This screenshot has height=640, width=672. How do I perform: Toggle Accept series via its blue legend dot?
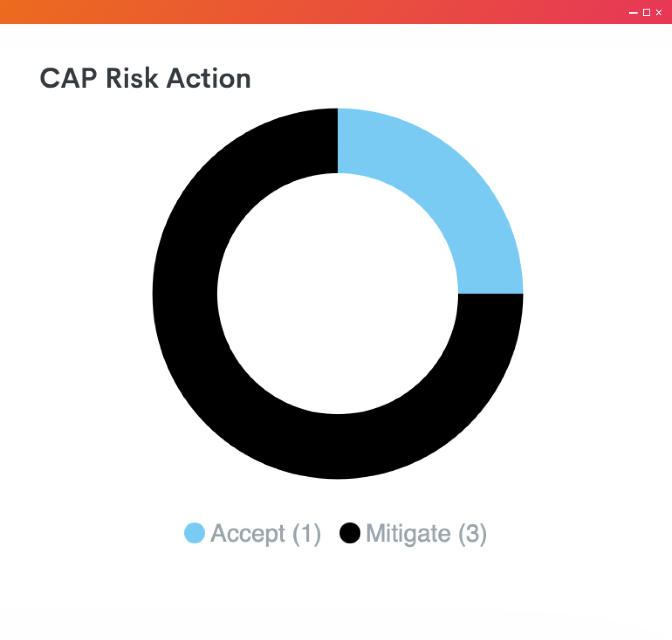point(194,533)
